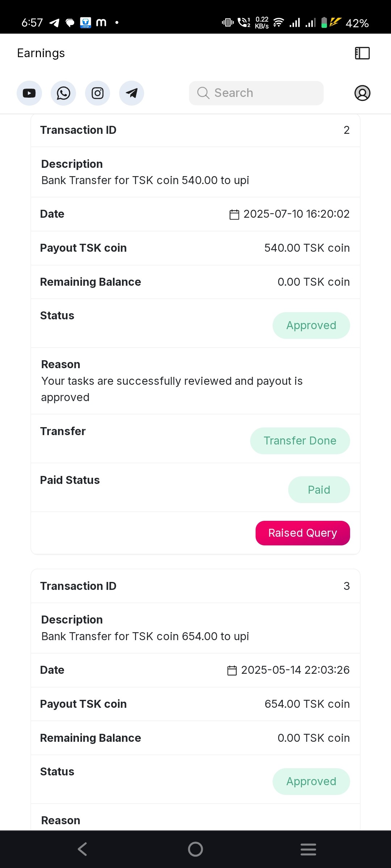Tap the Transfer Done badge
The width and height of the screenshot is (391, 868).
pos(300,441)
